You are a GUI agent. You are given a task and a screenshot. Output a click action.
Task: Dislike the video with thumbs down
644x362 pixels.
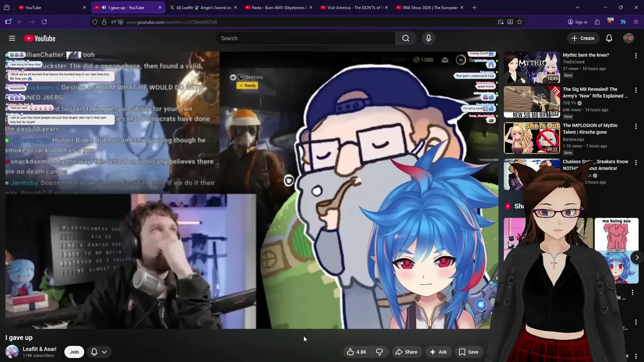[x=380, y=352]
